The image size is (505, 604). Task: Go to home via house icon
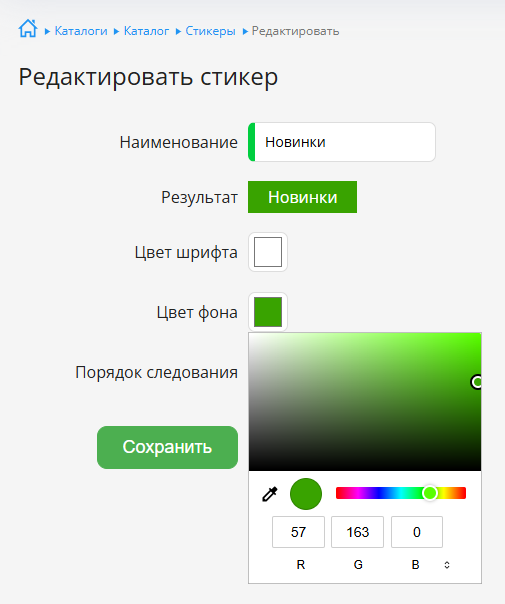click(28, 29)
